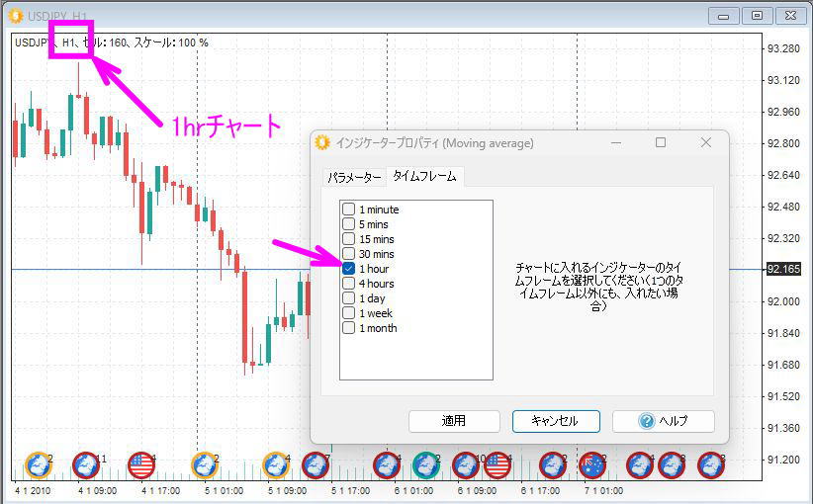The image size is (813, 504).
Task: Click the red globe event icon labeled 7
Action: click(x=316, y=465)
